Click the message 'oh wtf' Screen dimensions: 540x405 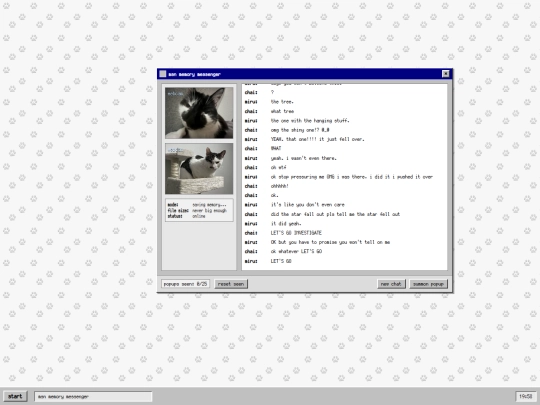[278, 167]
